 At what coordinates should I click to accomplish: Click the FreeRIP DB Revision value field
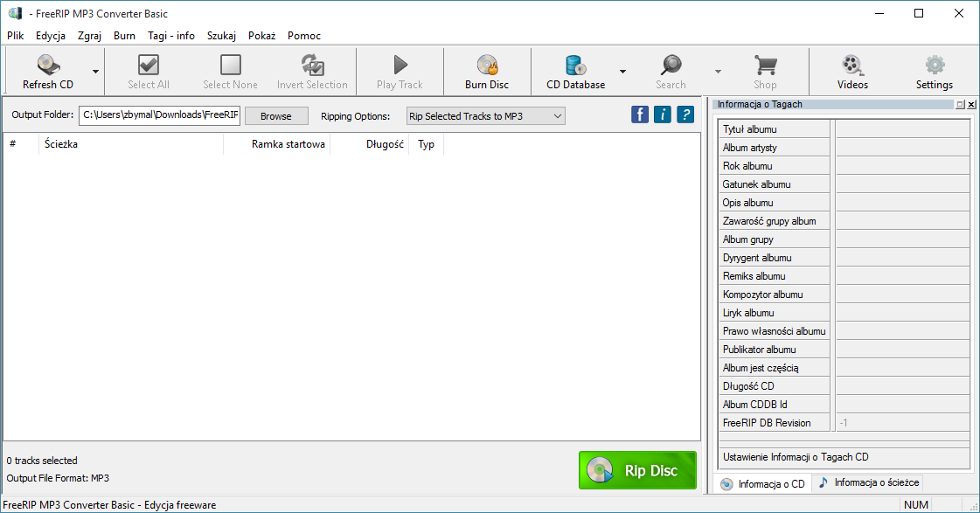click(x=902, y=423)
